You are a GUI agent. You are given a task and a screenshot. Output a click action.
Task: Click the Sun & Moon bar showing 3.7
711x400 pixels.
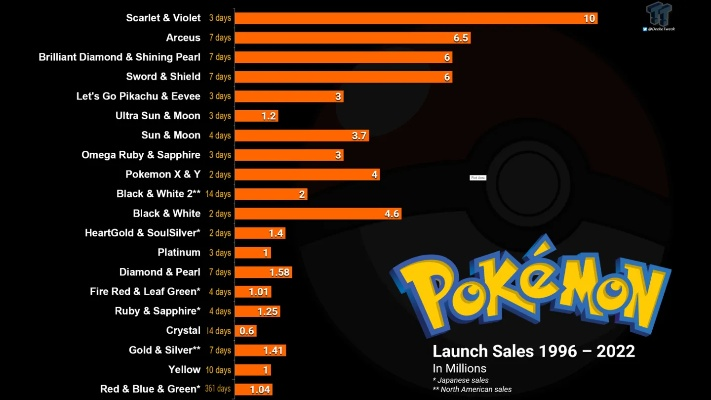(x=304, y=135)
